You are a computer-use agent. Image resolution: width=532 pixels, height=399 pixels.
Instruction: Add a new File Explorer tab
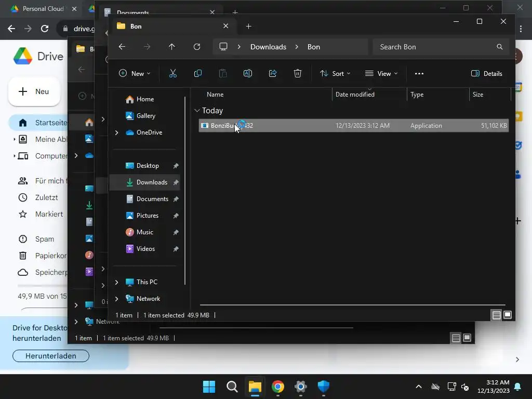248,26
